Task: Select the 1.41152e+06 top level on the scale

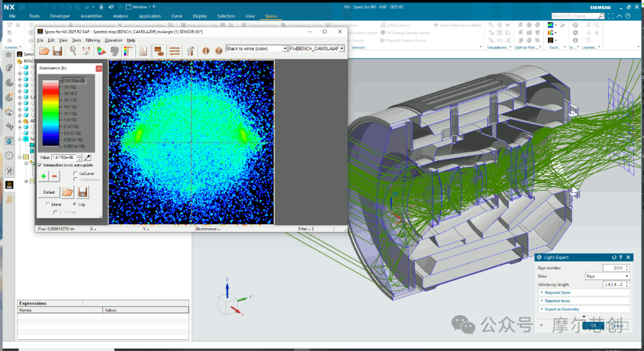Action: [75, 80]
